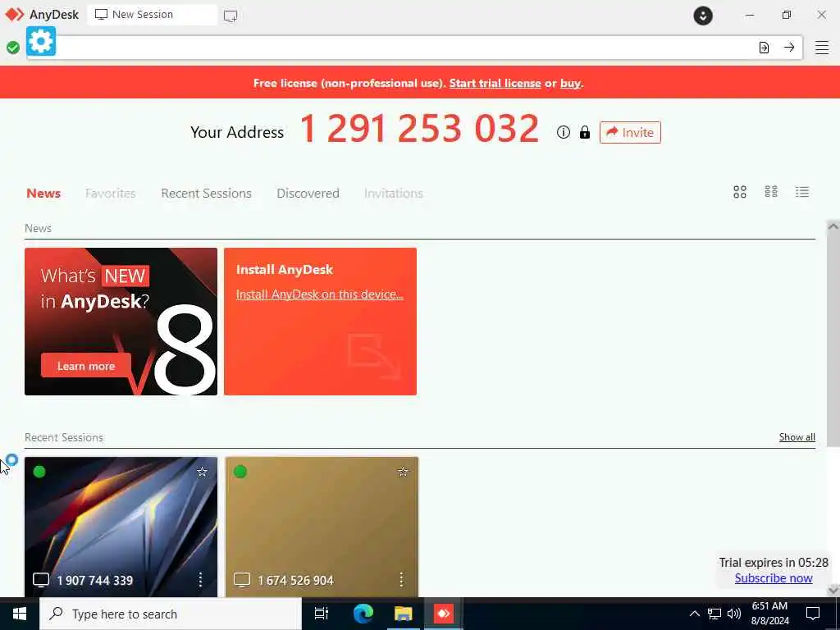The height and width of the screenshot is (630, 840).
Task: Click the connect arrow in address bar
Action: (789, 47)
